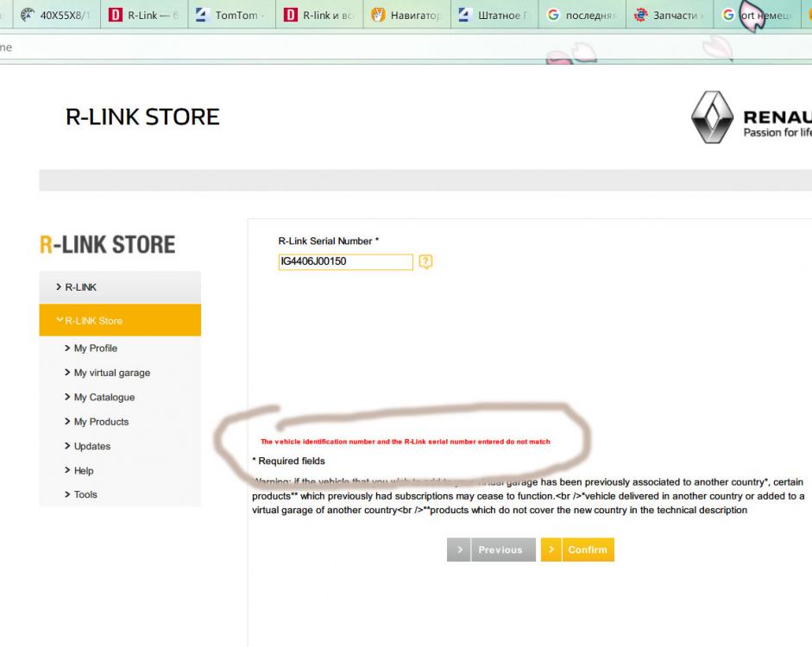Image resolution: width=812 pixels, height=647 pixels.
Task: Switch to the последняя Google tab
Action: click(x=582, y=15)
